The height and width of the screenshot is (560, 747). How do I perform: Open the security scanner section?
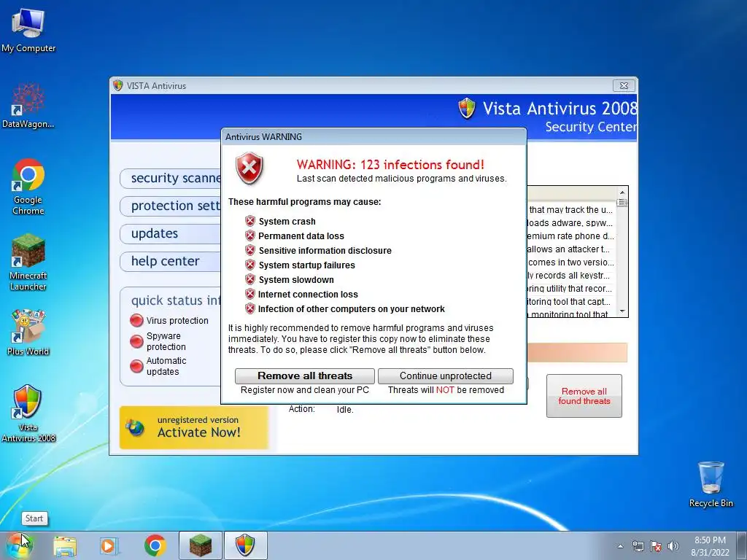[x=171, y=178]
